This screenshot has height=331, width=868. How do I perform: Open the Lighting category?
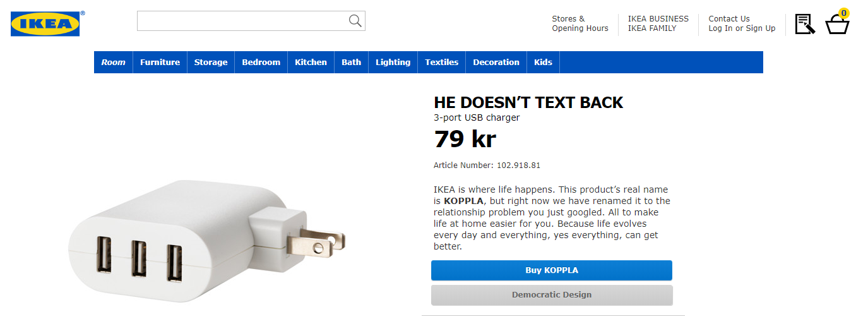click(393, 62)
